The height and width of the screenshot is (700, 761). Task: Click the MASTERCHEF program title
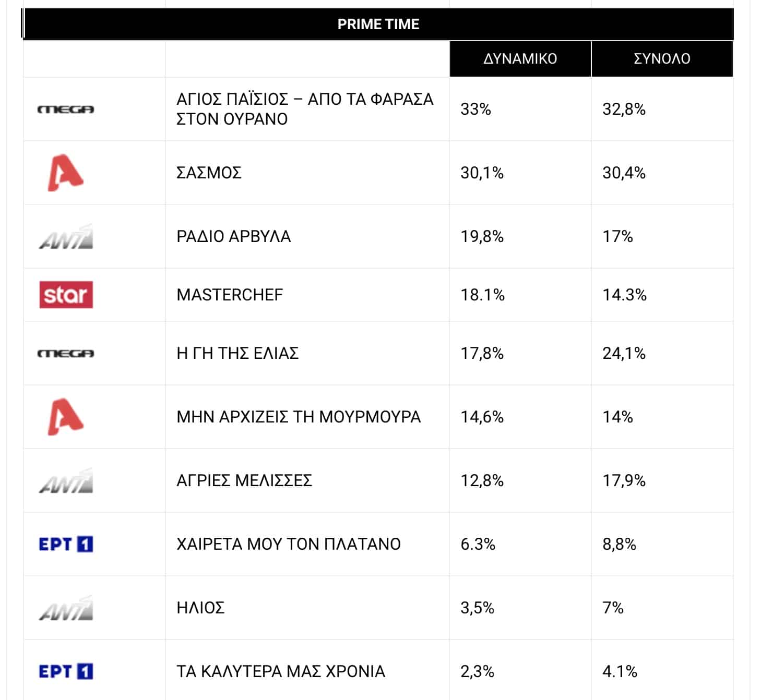(230, 295)
